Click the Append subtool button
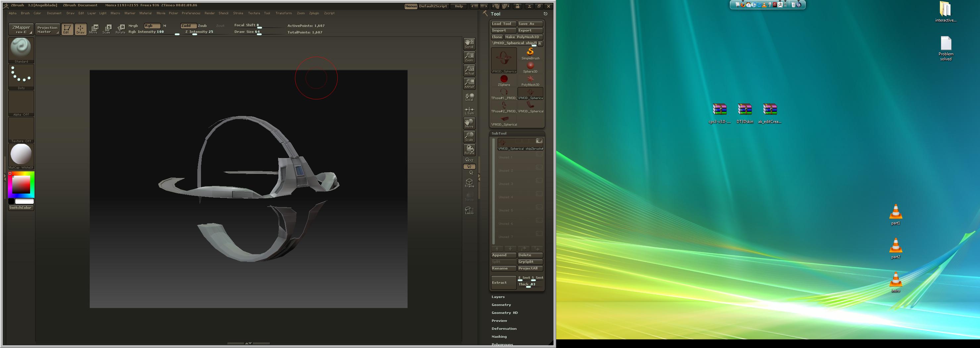 (504, 256)
